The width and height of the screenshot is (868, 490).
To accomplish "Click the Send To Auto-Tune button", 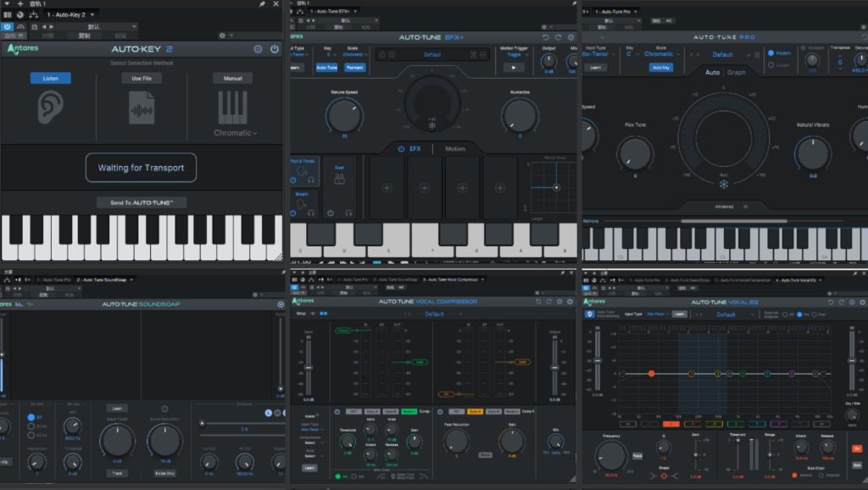I will click(x=141, y=202).
